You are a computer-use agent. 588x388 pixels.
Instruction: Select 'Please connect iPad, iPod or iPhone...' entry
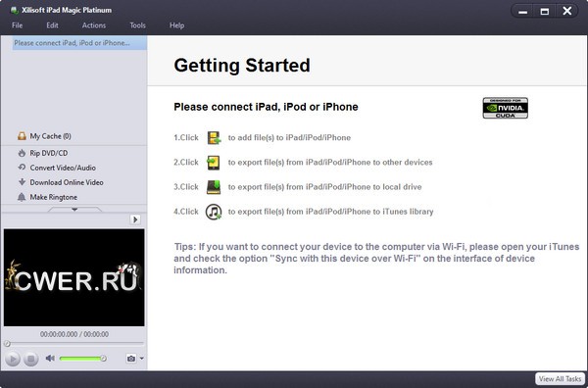pyautogui.click(x=79, y=43)
